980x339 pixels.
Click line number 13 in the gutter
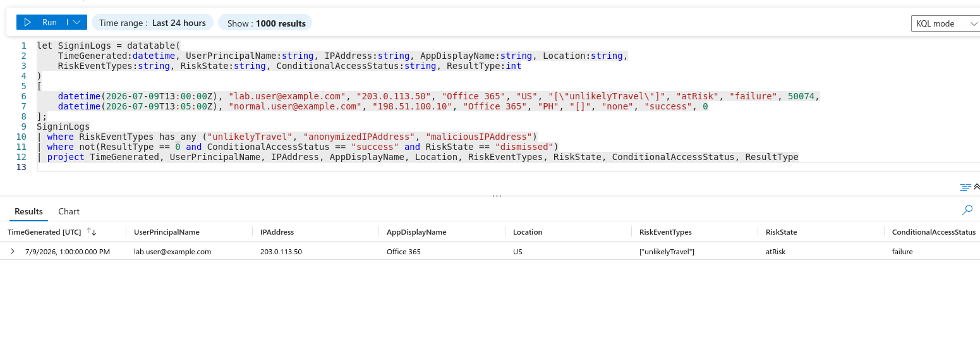[21, 167]
